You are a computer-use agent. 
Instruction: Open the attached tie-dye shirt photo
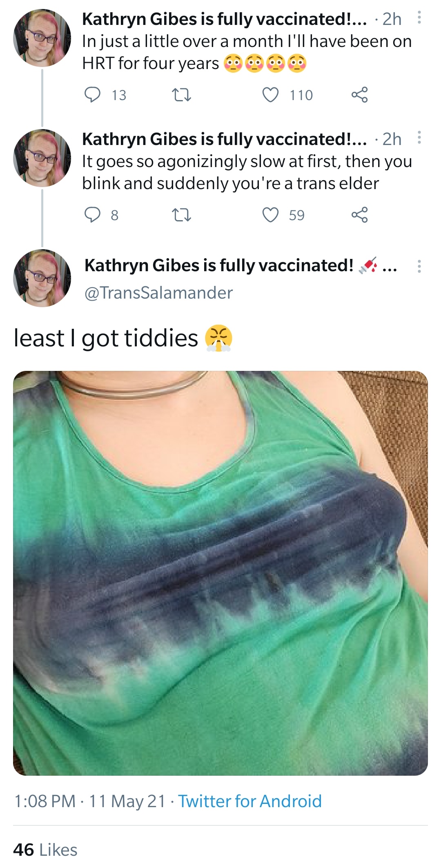click(x=220, y=573)
